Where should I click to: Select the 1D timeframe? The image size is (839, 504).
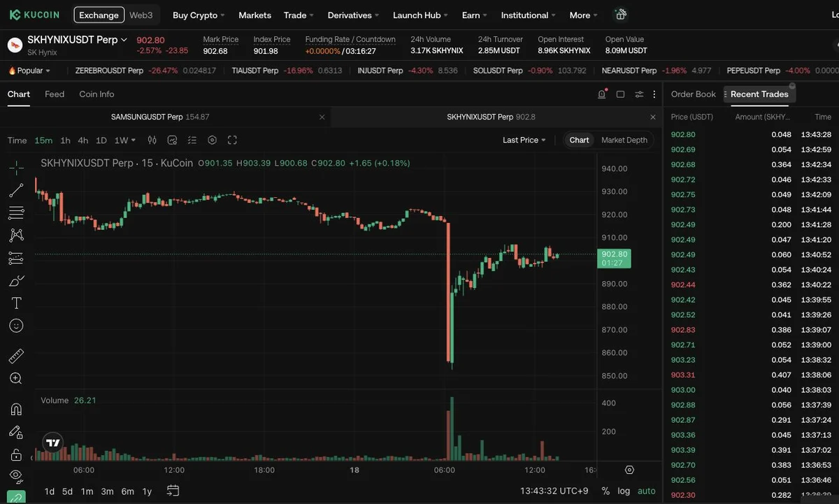pos(101,140)
